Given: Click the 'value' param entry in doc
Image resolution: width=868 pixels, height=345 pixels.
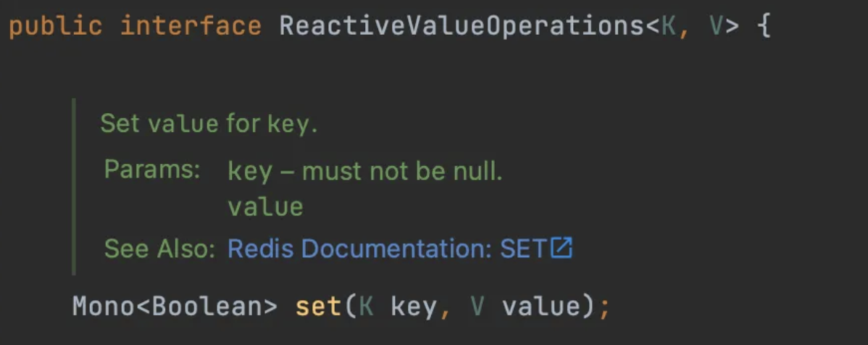Looking at the screenshot, I should point(265,207).
